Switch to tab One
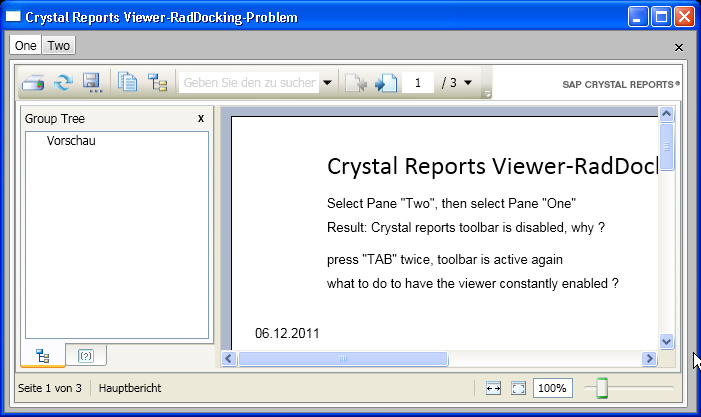701x417 pixels. coord(25,46)
